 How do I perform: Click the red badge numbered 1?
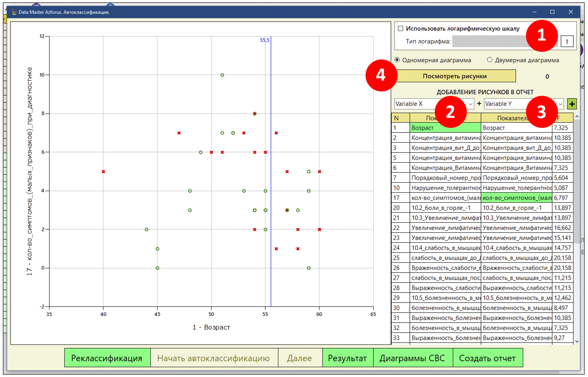point(540,35)
